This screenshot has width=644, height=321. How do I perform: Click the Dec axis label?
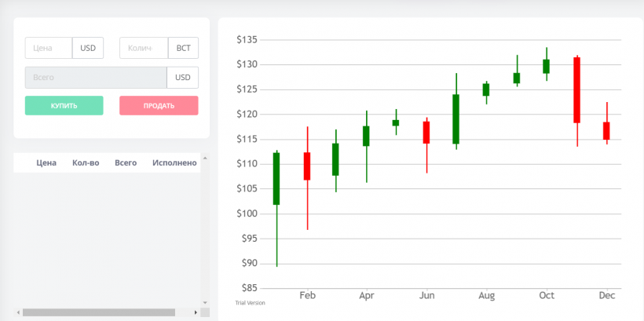pyautogui.click(x=607, y=296)
